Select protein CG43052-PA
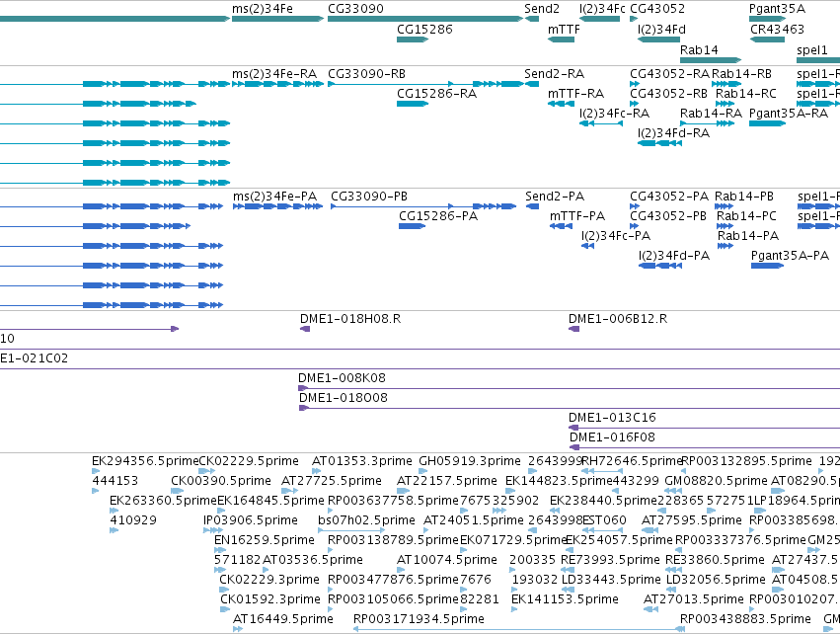 click(x=669, y=197)
